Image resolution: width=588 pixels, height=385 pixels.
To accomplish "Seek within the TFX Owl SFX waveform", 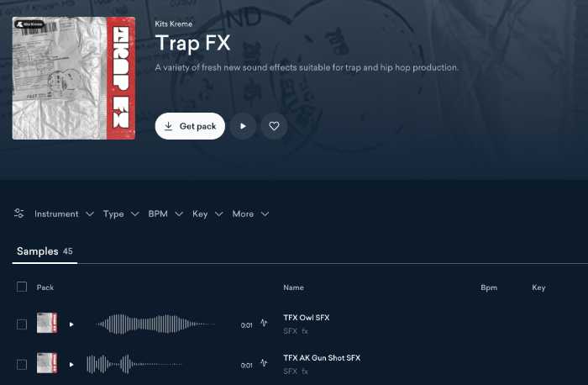I will [155, 324].
